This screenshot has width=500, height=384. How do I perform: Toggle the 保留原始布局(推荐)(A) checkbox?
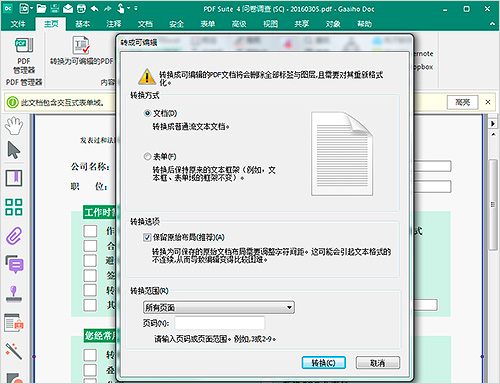[147, 237]
